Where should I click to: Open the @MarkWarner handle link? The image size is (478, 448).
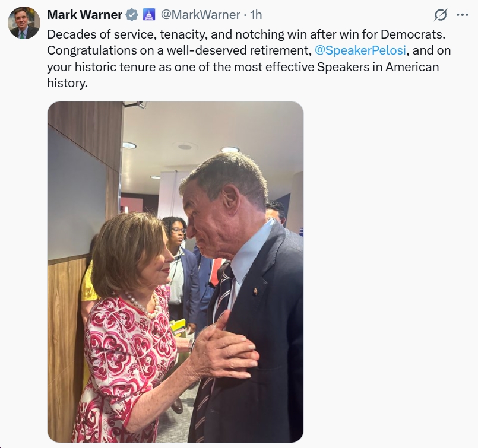[200, 15]
